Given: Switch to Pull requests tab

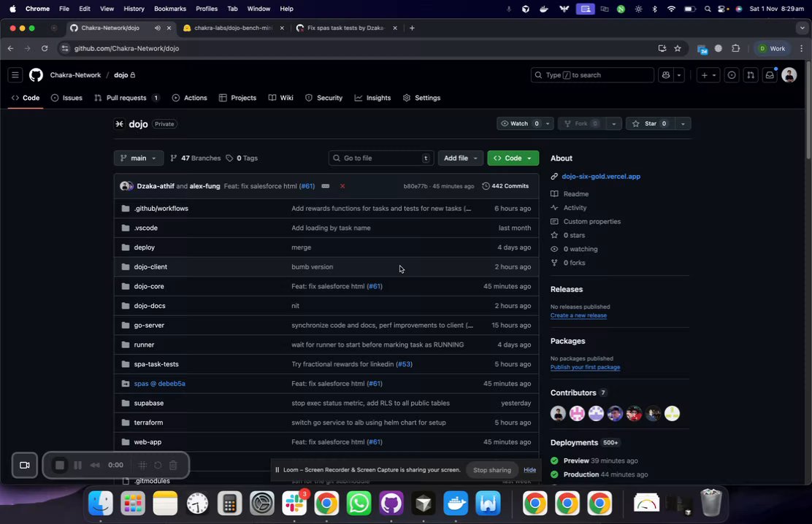Looking at the screenshot, I should (x=127, y=98).
